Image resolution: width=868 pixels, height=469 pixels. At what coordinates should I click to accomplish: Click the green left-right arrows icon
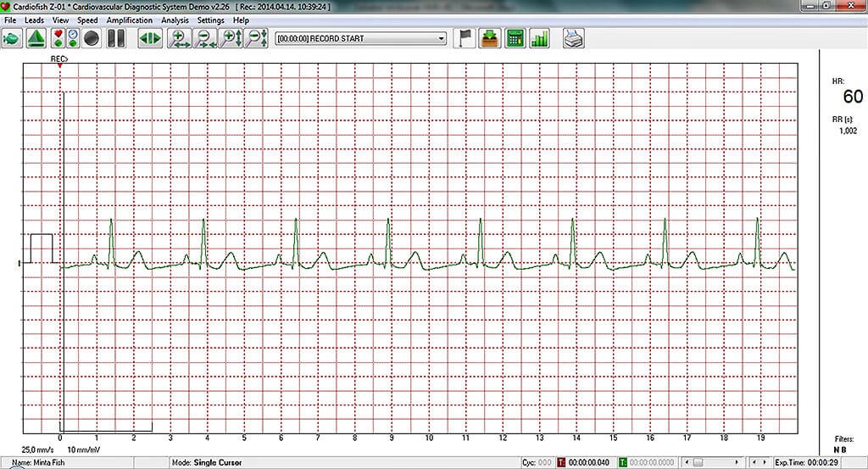point(149,38)
